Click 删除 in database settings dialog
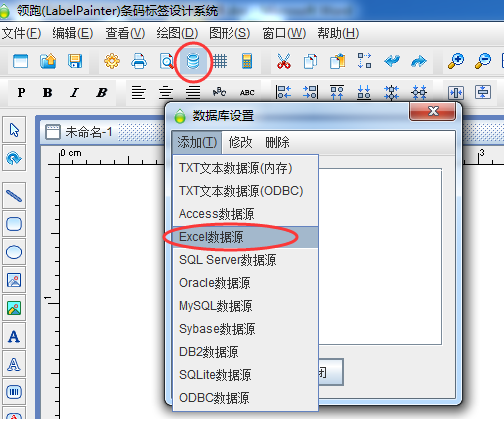This screenshot has width=504, height=431. (277, 142)
